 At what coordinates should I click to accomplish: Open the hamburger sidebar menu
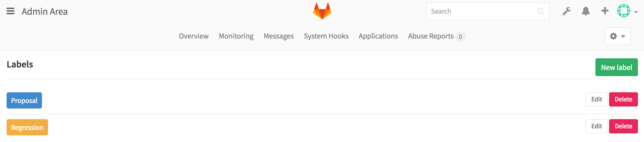click(x=10, y=11)
